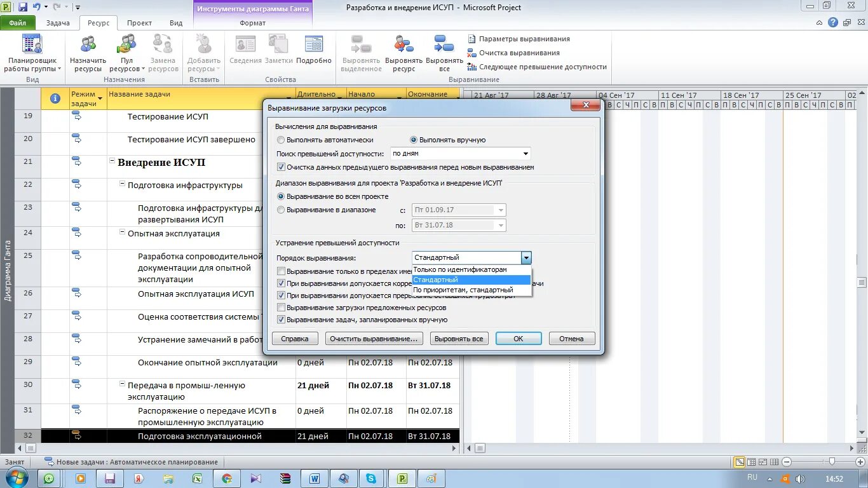Click the Очистить выравнивание button

pyautogui.click(x=374, y=339)
